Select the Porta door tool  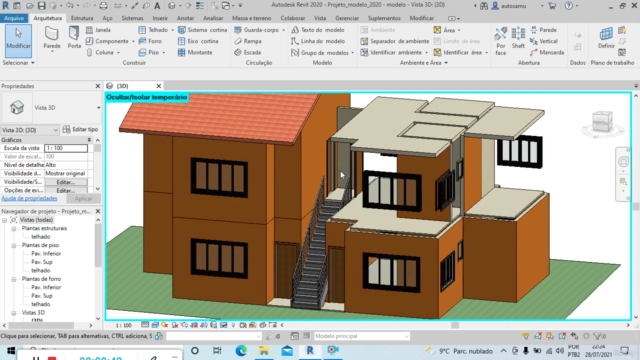pos(74,38)
